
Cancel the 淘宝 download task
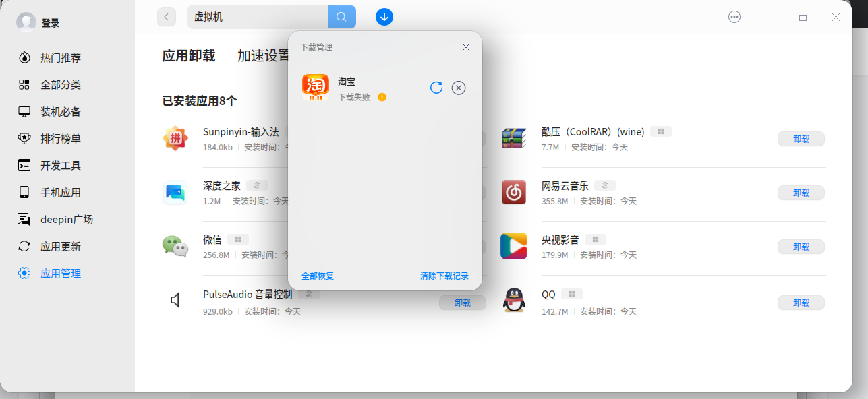[x=459, y=88]
